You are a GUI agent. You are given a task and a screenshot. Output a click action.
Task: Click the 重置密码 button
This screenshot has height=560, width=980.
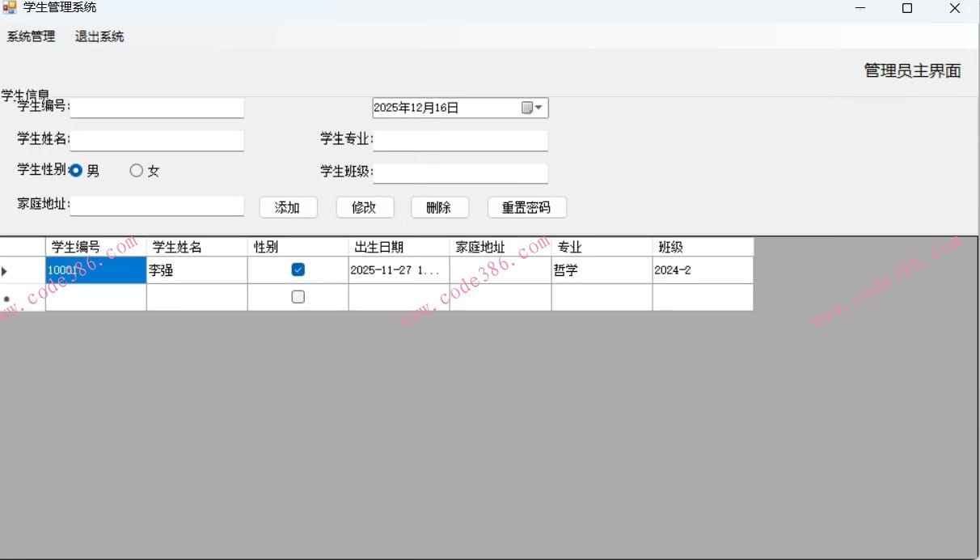[526, 207]
